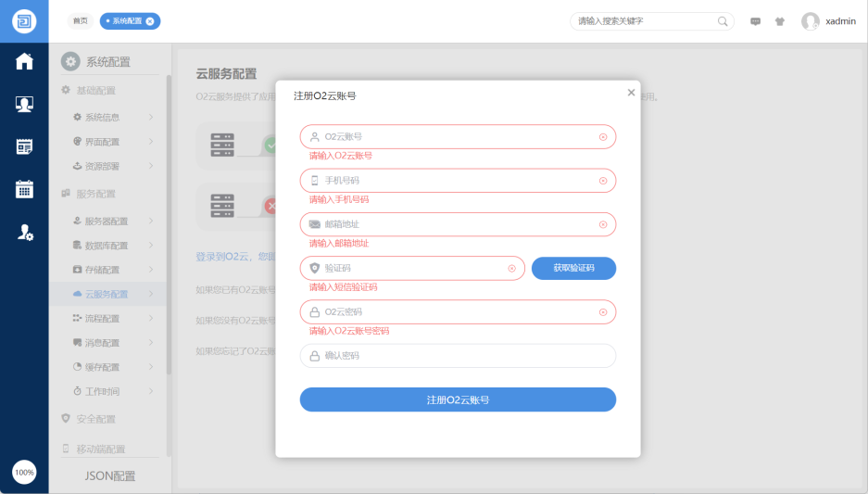Open the calendar icon in left sidebar
The width and height of the screenshot is (868, 494).
click(24, 189)
